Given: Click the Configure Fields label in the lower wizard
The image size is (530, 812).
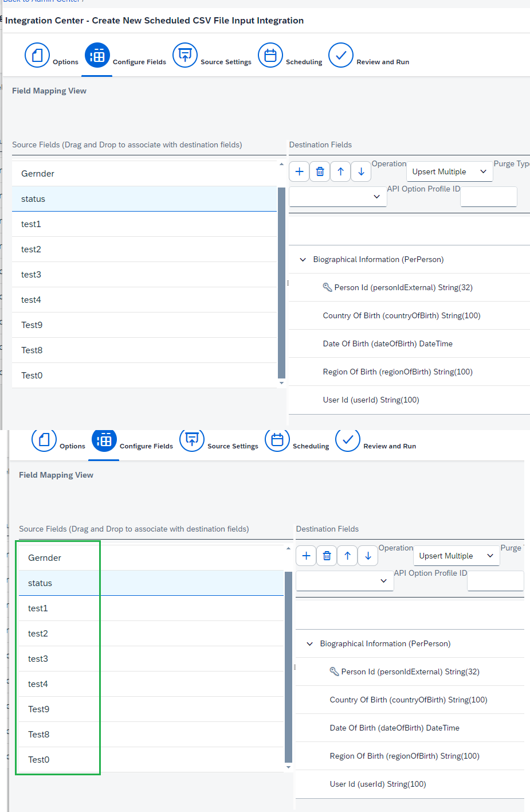Looking at the screenshot, I should pyautogui.click(x=146, y=446).
